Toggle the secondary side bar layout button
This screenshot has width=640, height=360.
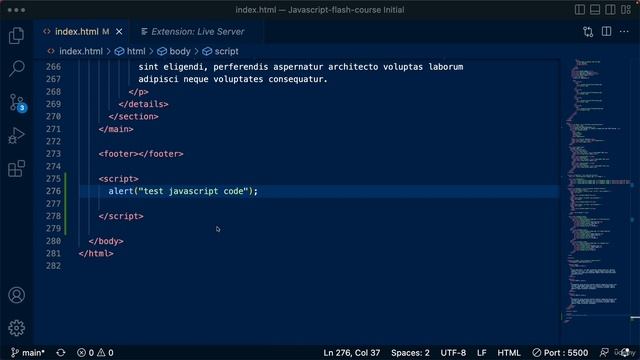click(610, 10)
